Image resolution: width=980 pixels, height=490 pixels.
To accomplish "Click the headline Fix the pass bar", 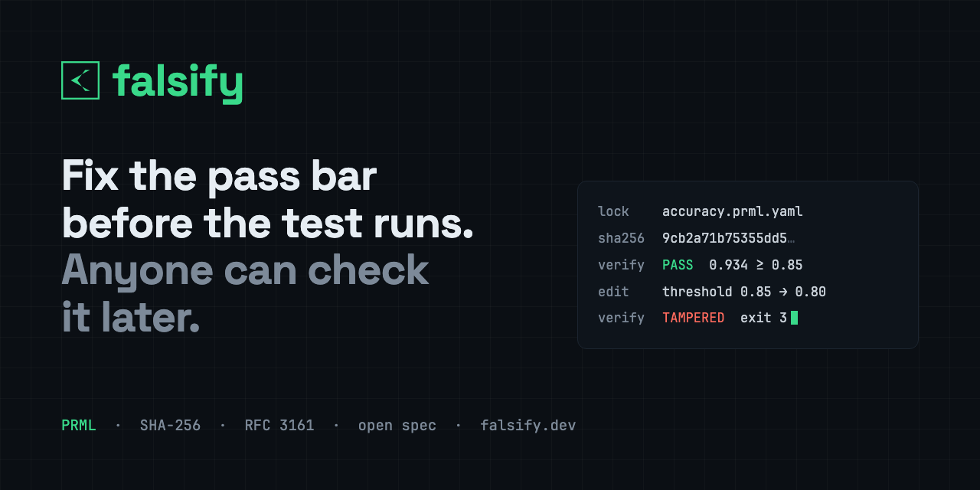I will [x=219, y=177].
